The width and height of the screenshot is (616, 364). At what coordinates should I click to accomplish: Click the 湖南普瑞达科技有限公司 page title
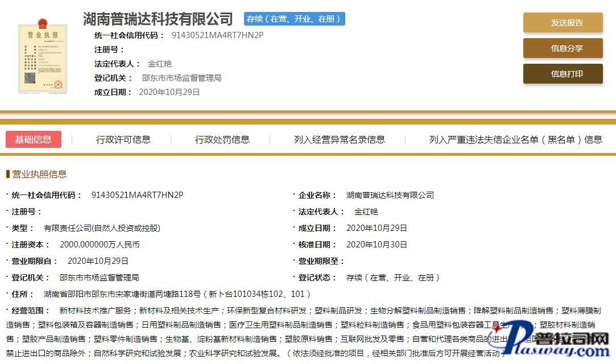[x=158, y=19]
